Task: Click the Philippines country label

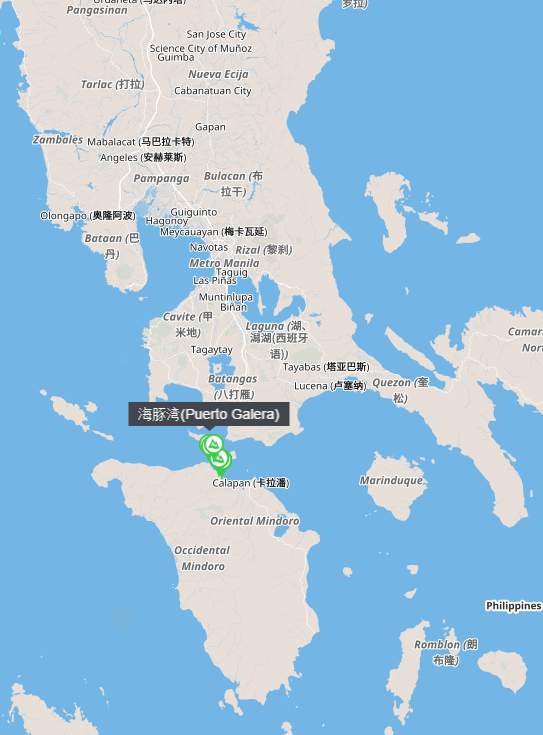Action: point(513,606)
